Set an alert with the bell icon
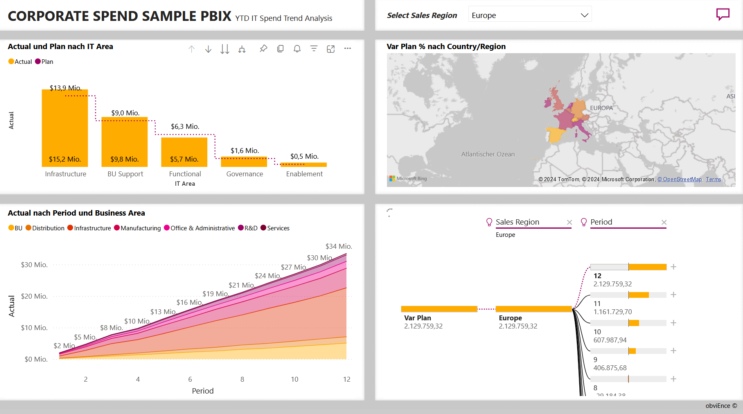This screenshot has width=743, height=414. click(297, 49)
